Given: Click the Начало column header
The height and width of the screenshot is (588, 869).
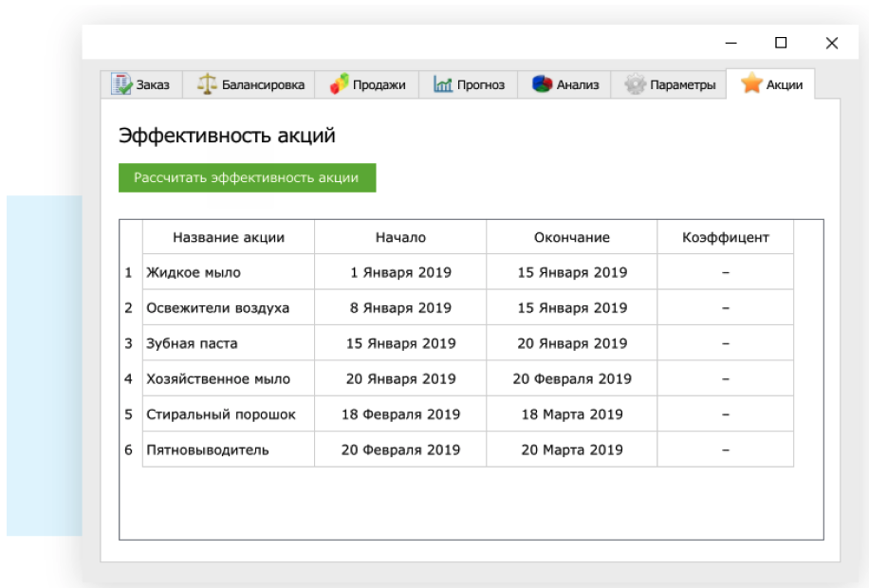Looking at the screenshot, I should (400, 237).
